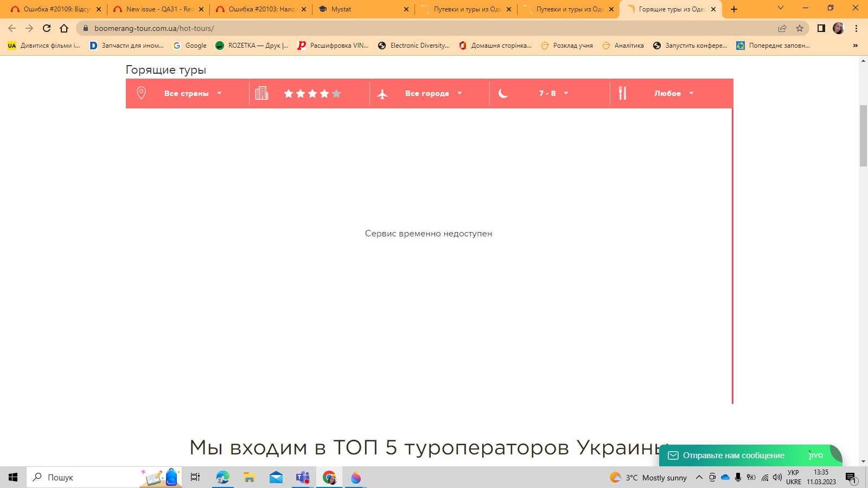
Task: Expand the "Все страны" country dropdown
Action: pos(193,93)
